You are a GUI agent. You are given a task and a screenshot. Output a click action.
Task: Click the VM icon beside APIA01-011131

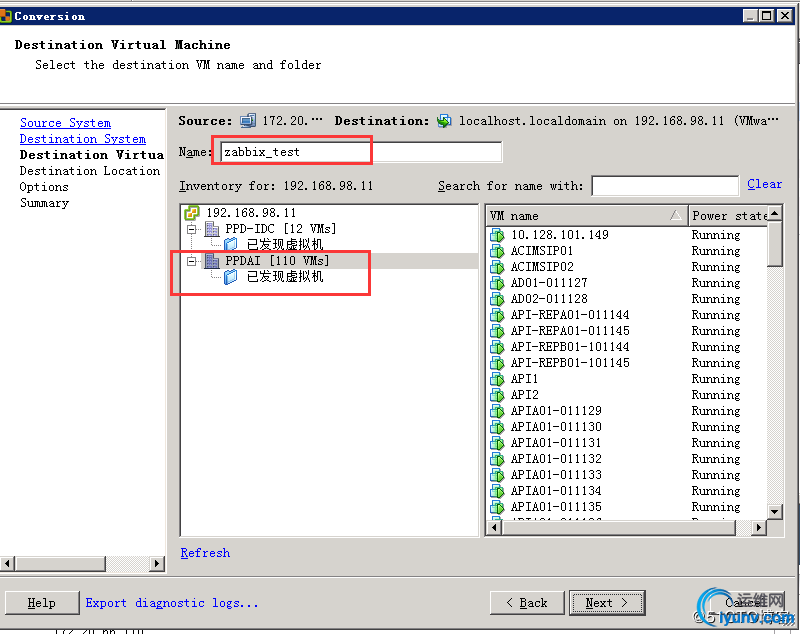click(497, 443)
